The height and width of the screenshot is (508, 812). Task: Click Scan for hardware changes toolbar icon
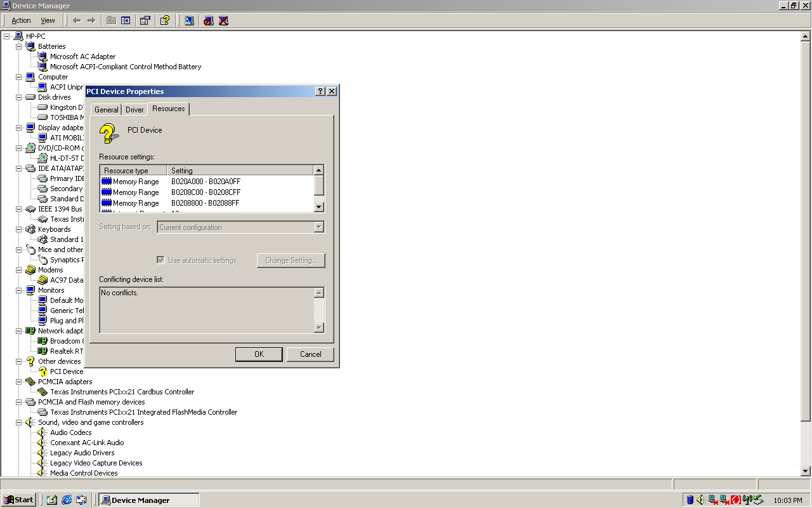(189, 20)
